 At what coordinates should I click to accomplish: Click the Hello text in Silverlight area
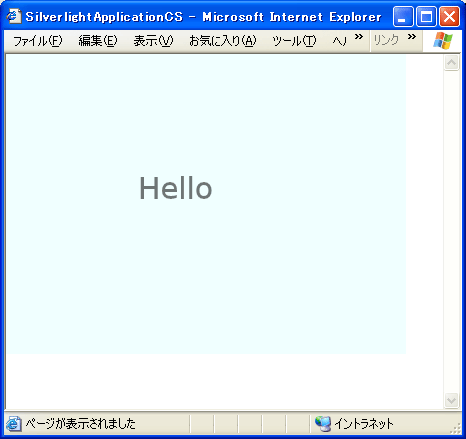(175, 188)
